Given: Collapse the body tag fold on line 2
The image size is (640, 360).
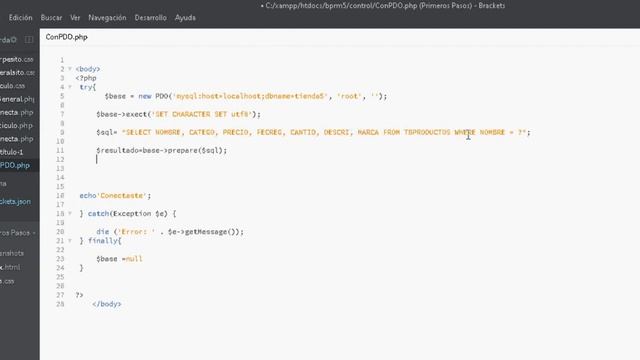Looking at the screenshot, I should click(x=70, y=69).
